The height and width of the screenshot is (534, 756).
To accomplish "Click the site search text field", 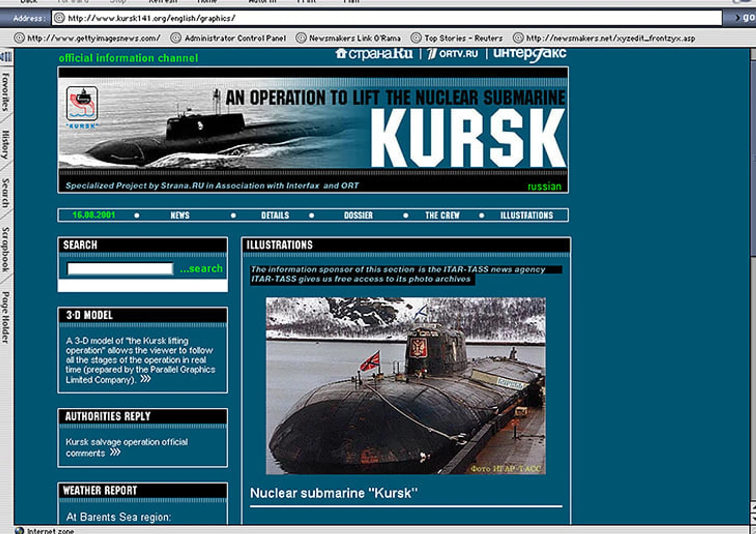I will 120,269.
